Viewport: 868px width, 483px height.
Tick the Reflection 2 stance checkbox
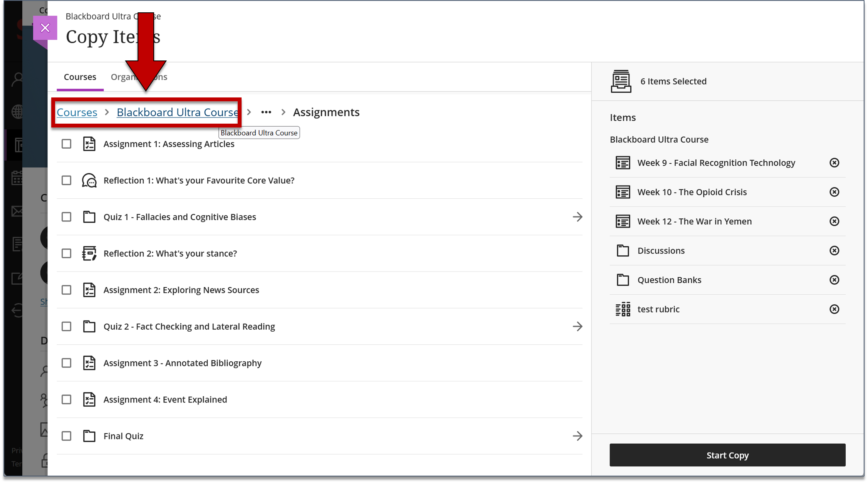[66, 253]
